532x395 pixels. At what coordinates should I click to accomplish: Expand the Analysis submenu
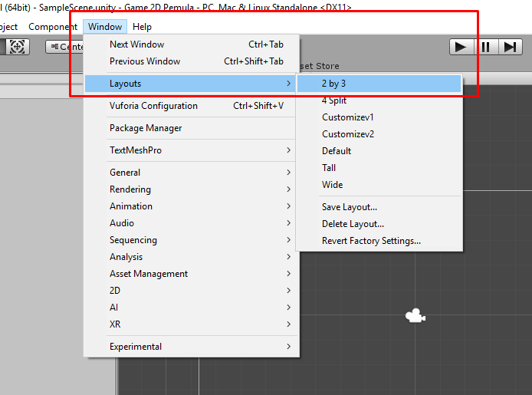pos(192,257)
